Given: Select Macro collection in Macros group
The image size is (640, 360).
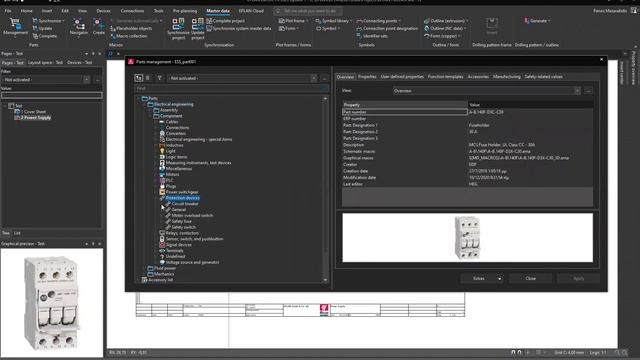Looking at the screenshot, I should coord(129,36).
